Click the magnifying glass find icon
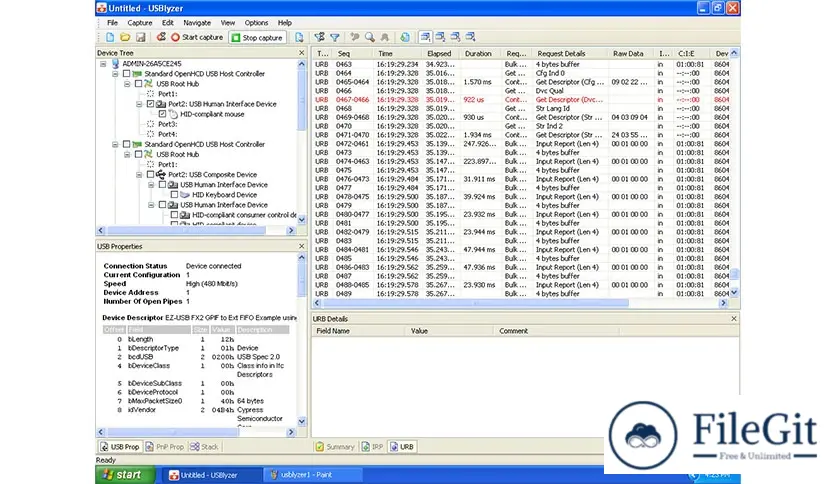 tap(369, 37)
